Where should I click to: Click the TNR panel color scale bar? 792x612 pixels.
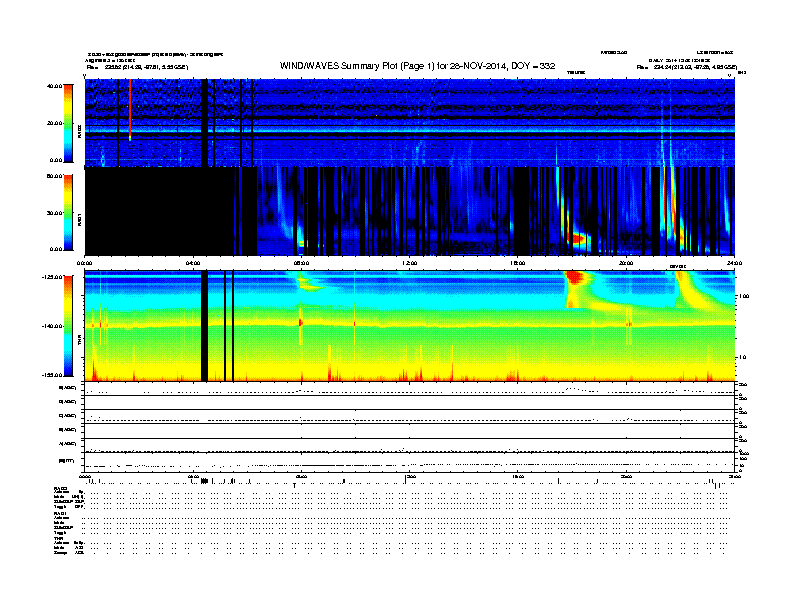[68, 326]
